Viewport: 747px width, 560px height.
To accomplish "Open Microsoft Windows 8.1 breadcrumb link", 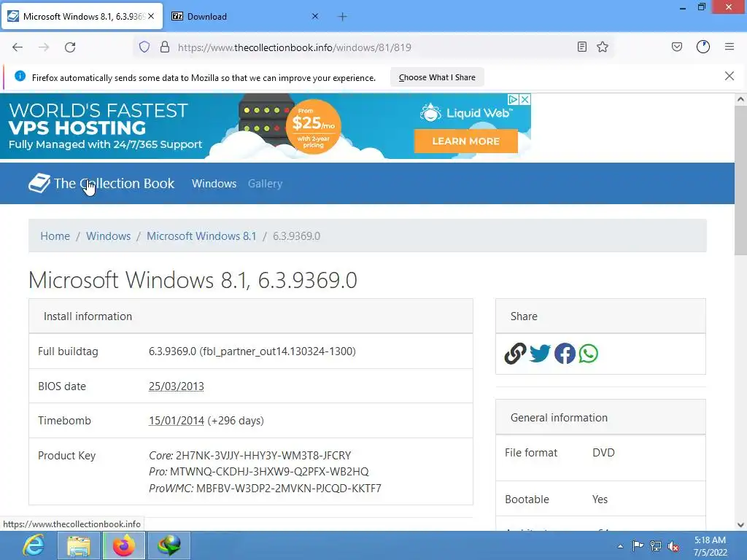I will [x=201, y=236].
